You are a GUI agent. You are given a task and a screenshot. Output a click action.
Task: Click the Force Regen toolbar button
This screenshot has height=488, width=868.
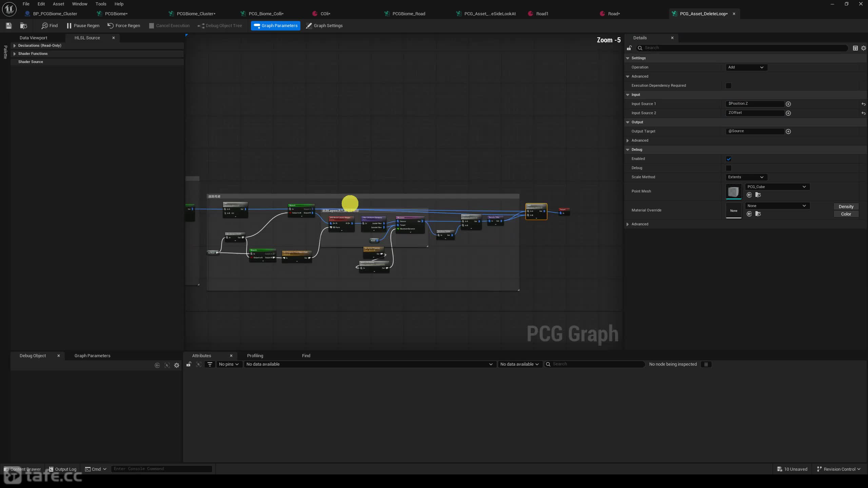tap(124, 26)
